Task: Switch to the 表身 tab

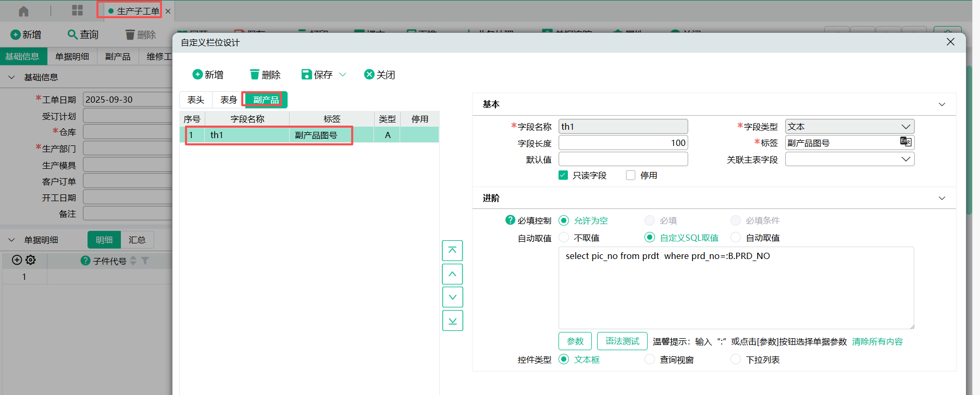Action: pos(228,100)
